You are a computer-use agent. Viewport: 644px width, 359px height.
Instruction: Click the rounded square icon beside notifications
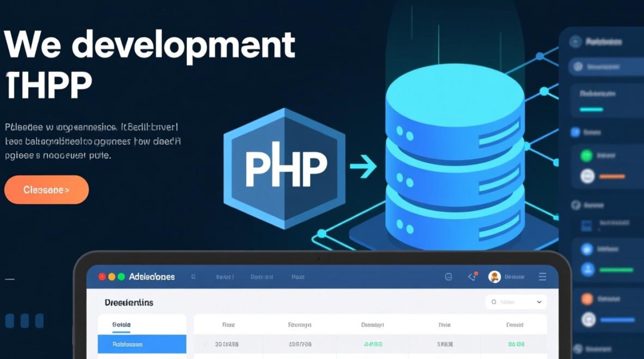[x=448, y=277]
